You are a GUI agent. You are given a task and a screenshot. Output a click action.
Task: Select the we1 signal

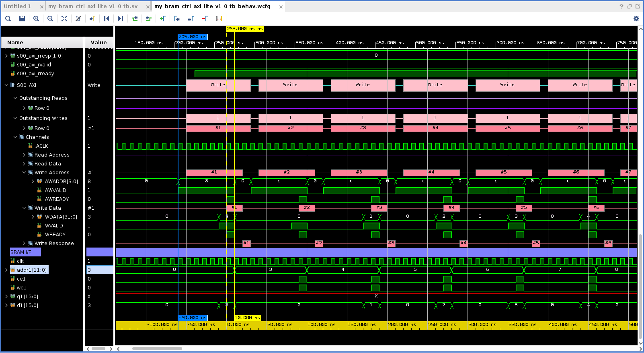click(x=21, y=288)
